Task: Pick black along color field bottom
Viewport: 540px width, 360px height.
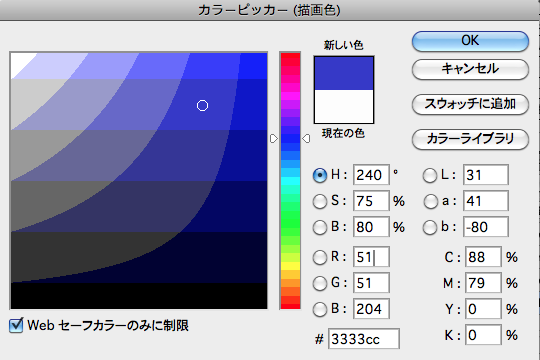Action: 139,296
